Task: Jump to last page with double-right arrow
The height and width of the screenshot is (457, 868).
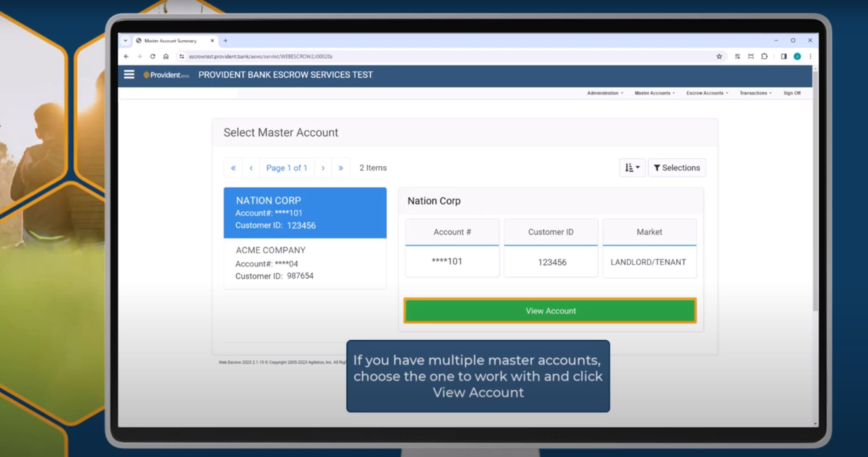Action: [x=341, y=168]
